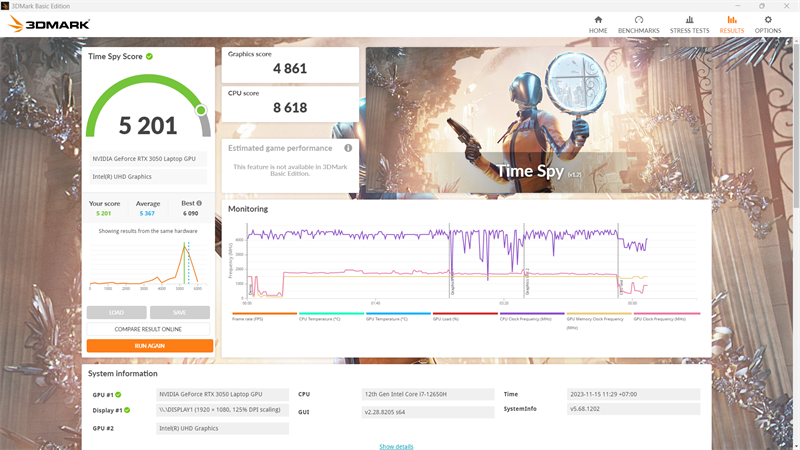800x450 pixels.
Task: Click the RUN AGAIN button
Action: [150, 346]
